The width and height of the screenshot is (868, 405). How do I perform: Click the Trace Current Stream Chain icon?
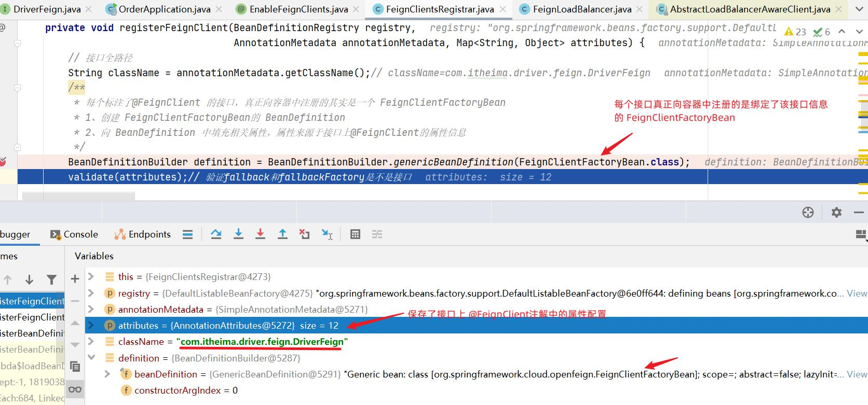pyautogui.click(x=377, y=234)
